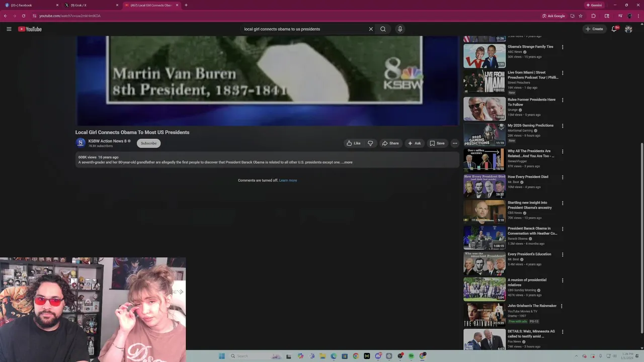Viewport: 644px width, 362px height.
Task: Close the Facebook tab
Action: pos(57,5)
